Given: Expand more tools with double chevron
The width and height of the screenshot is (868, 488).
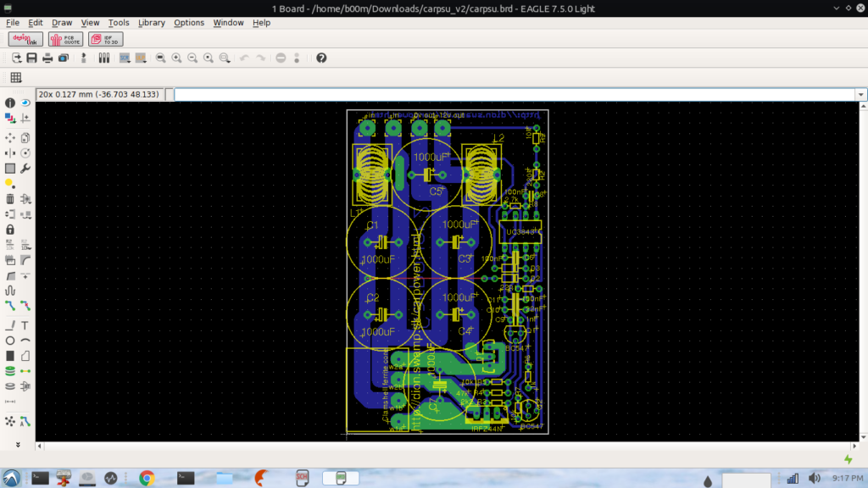Looking at the screenshot, I should click(x=18, y=444).
